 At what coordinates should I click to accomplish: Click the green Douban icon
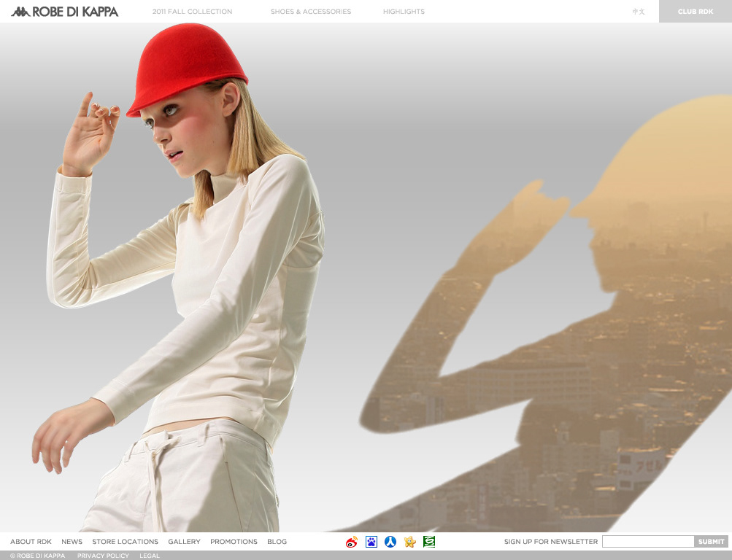(x=429, y=542)
